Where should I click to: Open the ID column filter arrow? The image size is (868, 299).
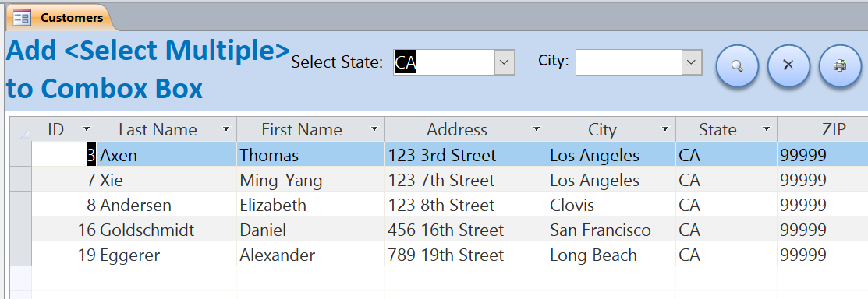87,129
